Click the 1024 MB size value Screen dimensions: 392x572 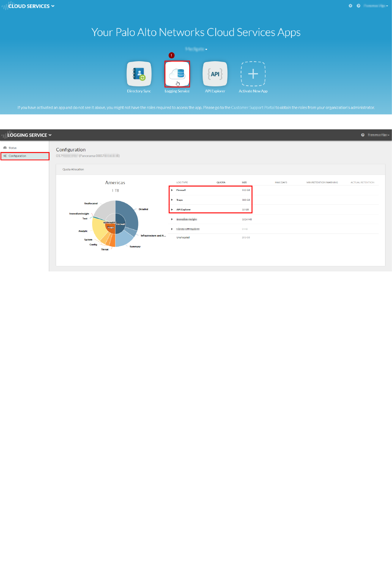tap(247, 220)
